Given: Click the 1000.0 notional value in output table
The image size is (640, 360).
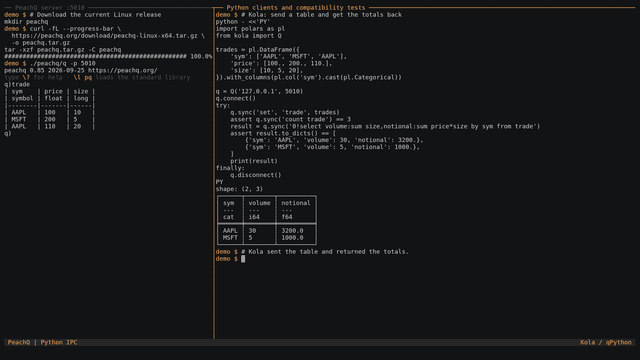Looking at the screenshot, I should [292, 238].
